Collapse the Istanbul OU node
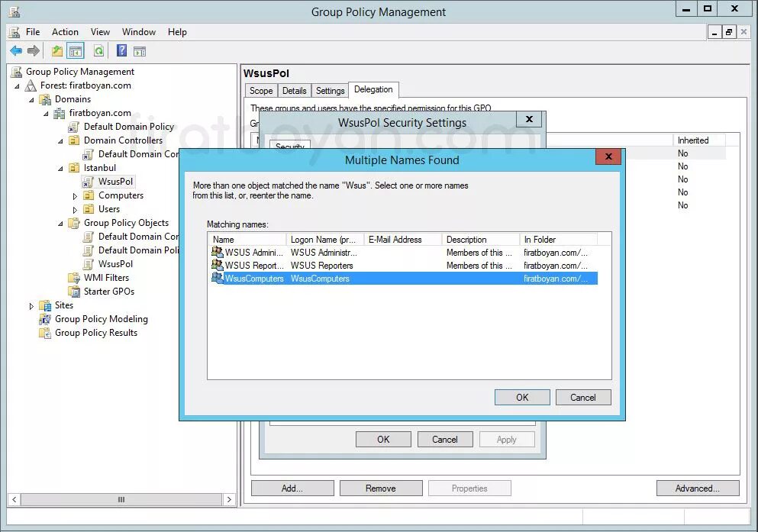Viewport: 758px width, 532px height. click(61, 169)
